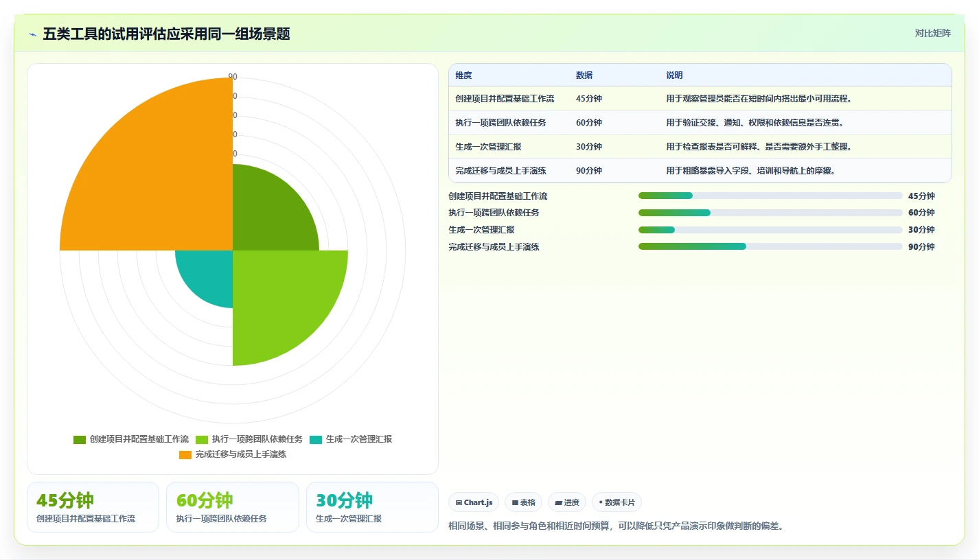The image size is (979, 560).
Task: Click the lightning icon beside the title
Action: 32,34
